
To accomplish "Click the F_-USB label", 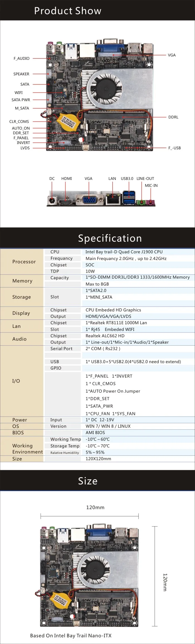I will point(174,148).
